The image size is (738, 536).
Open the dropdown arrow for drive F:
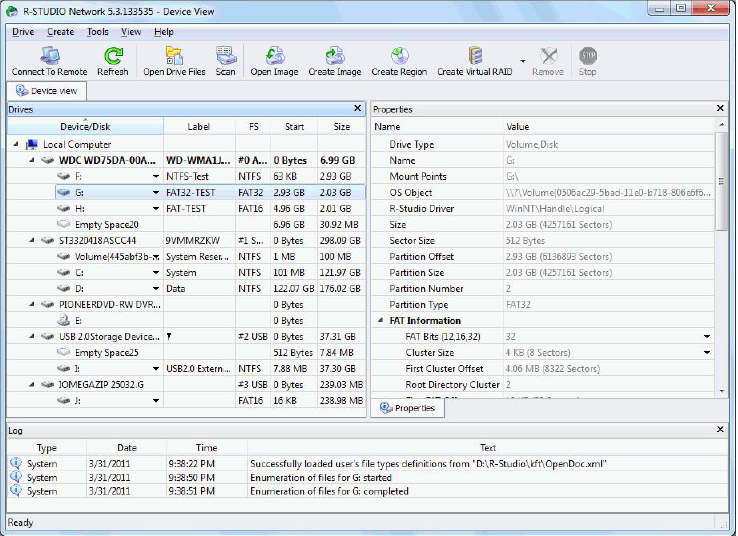pyautogui.click(x=156, y=176)
